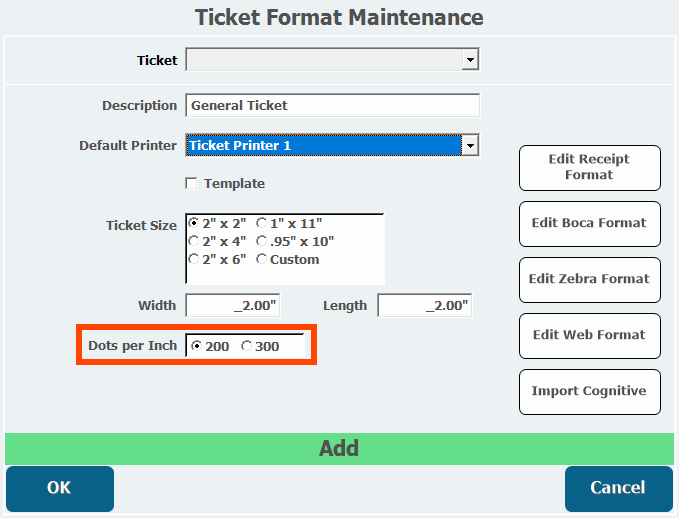Select the 2" x 2" ticket size
This screenshot has width=679, height=518.
click(x=194, y=223)
